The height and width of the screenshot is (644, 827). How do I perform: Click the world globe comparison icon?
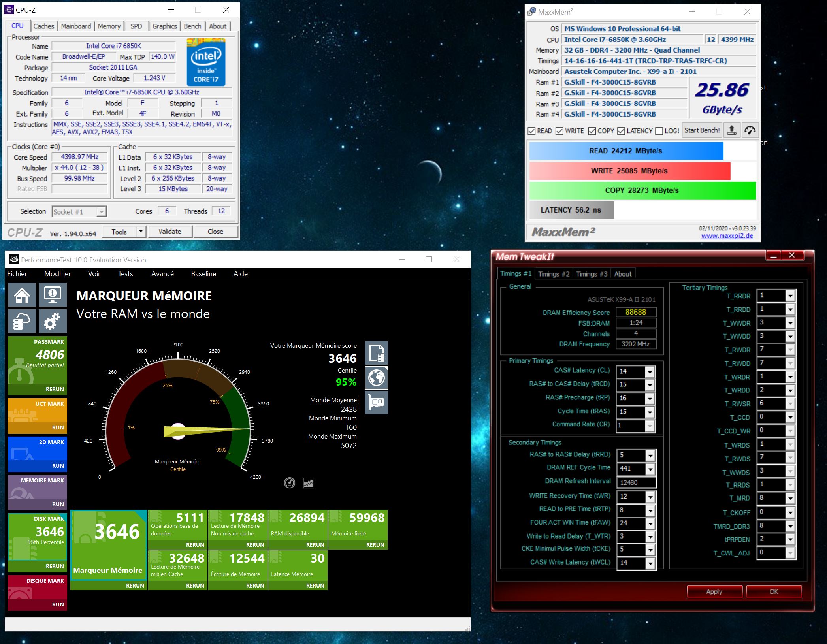click(x=376, y=378)
